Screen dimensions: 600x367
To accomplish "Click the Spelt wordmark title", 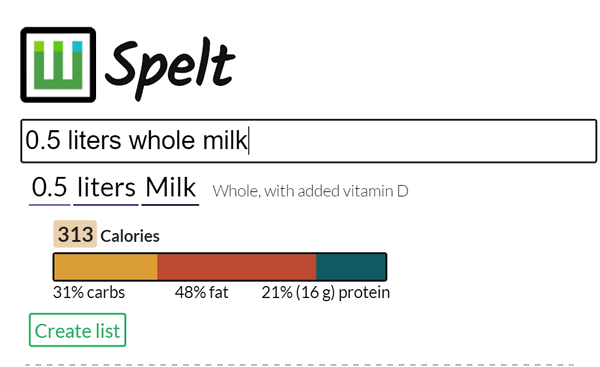I will 170,69.
